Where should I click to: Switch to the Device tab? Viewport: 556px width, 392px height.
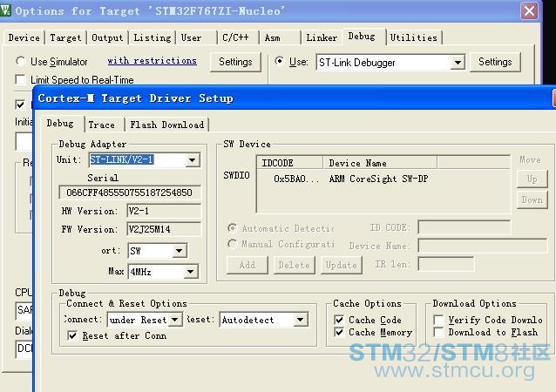coord(24,37)
